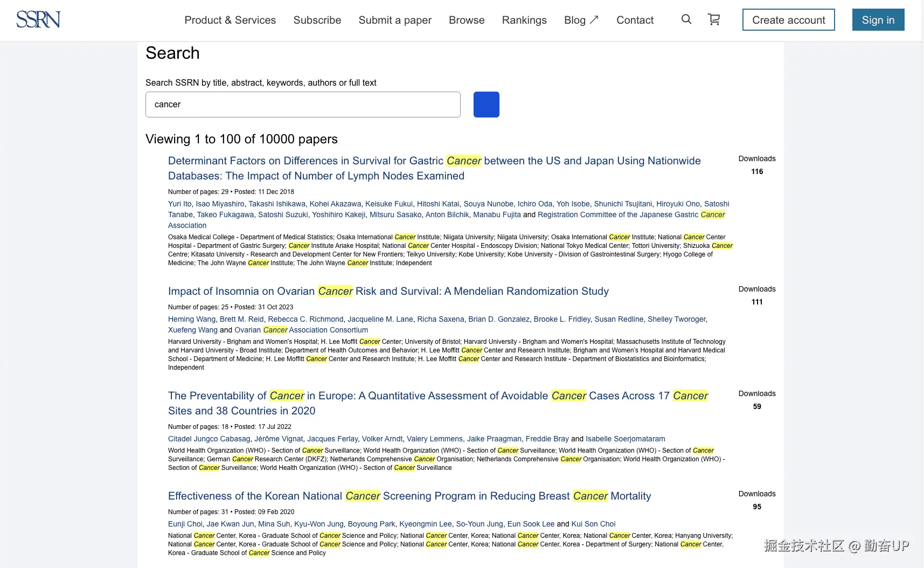Open the Product & Services menu
The image size is (924, 568).
230,20
